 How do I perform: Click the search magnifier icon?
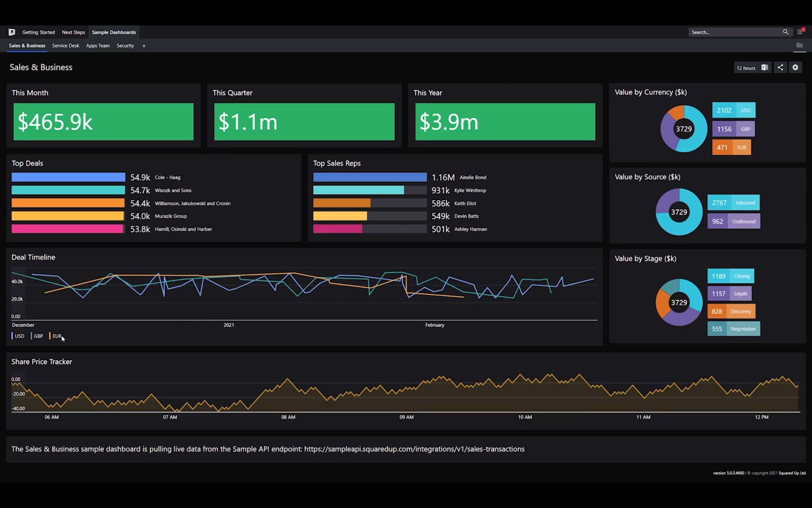(785, 32)
